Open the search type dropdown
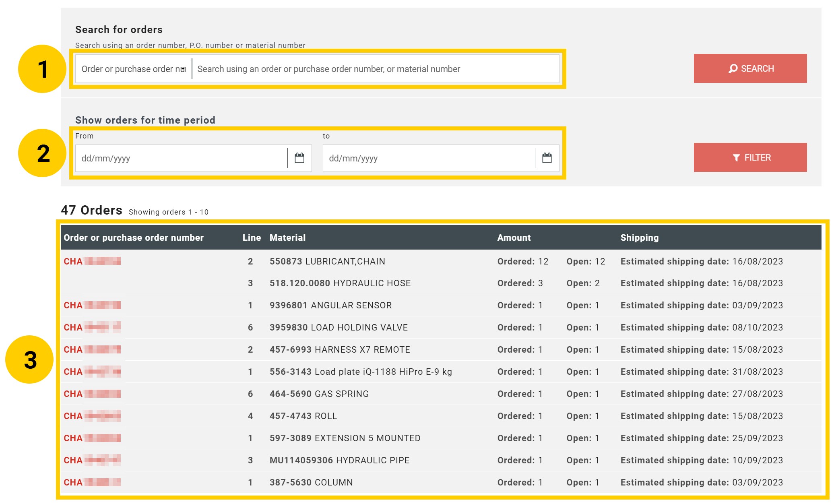Image resolution: width=836 pixels, height=504 pixels. (x=134, y=69)
